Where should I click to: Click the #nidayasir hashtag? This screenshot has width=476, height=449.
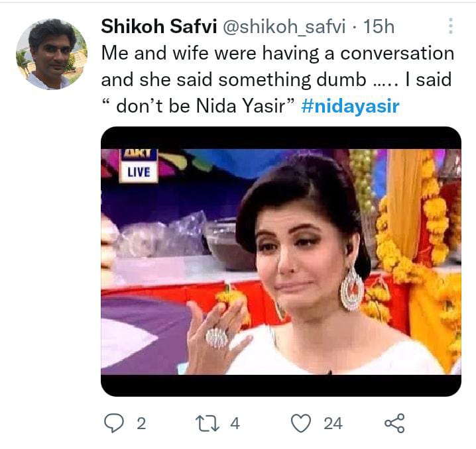coord(350,106)
